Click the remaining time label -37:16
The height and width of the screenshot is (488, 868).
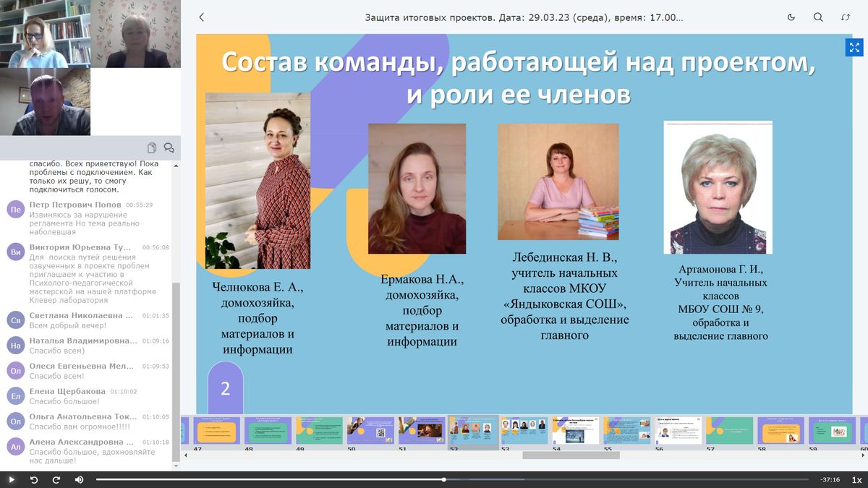point(830,480)
